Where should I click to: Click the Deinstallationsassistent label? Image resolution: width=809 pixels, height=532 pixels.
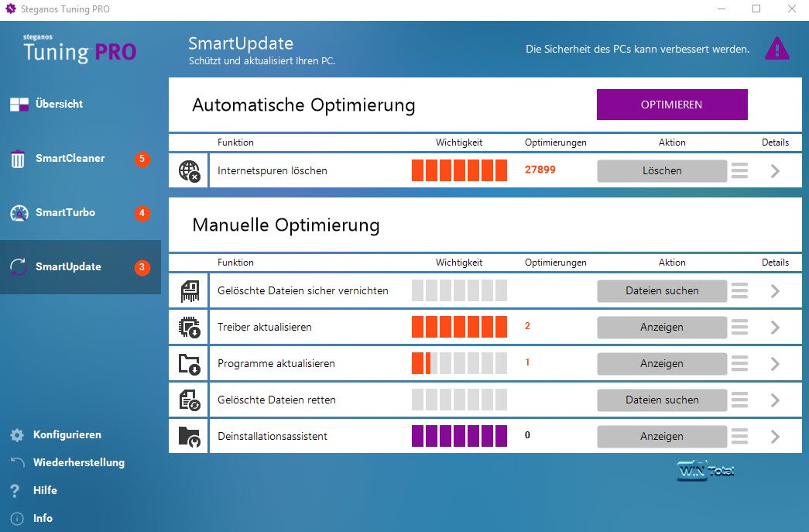click(272, 437)
